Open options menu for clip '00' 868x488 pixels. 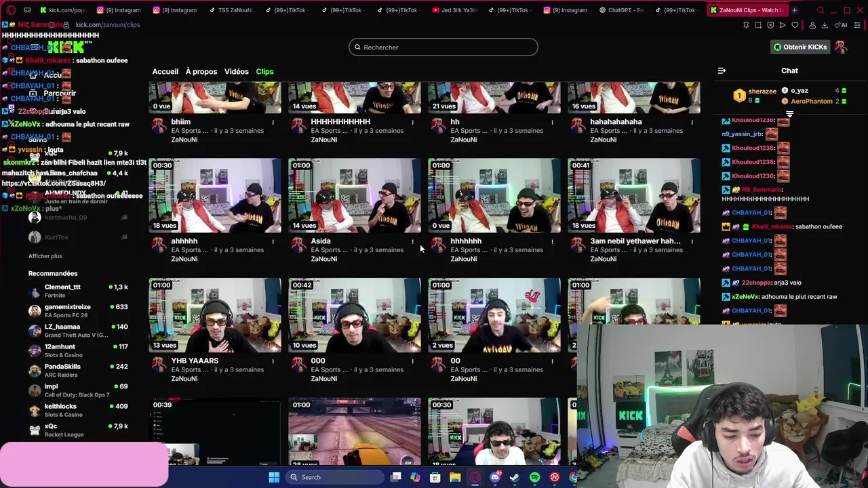(x=552, y=361)
